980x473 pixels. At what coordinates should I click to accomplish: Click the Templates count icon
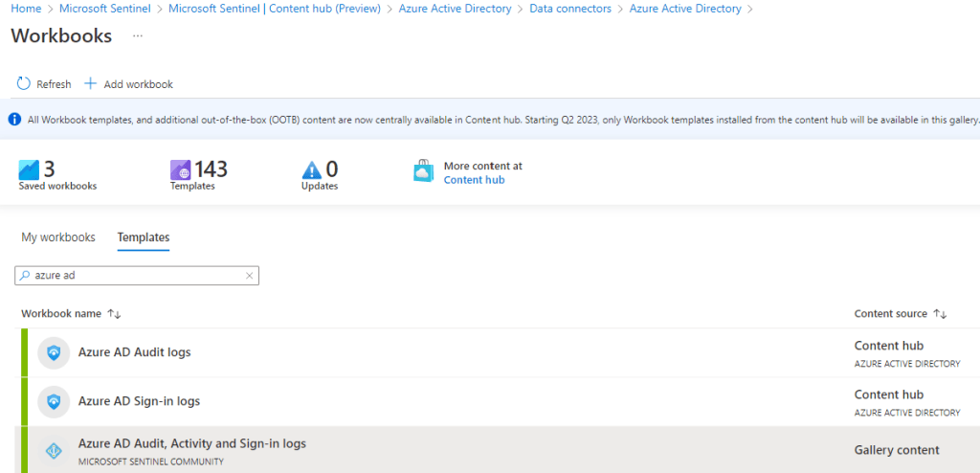click(181, 169)
